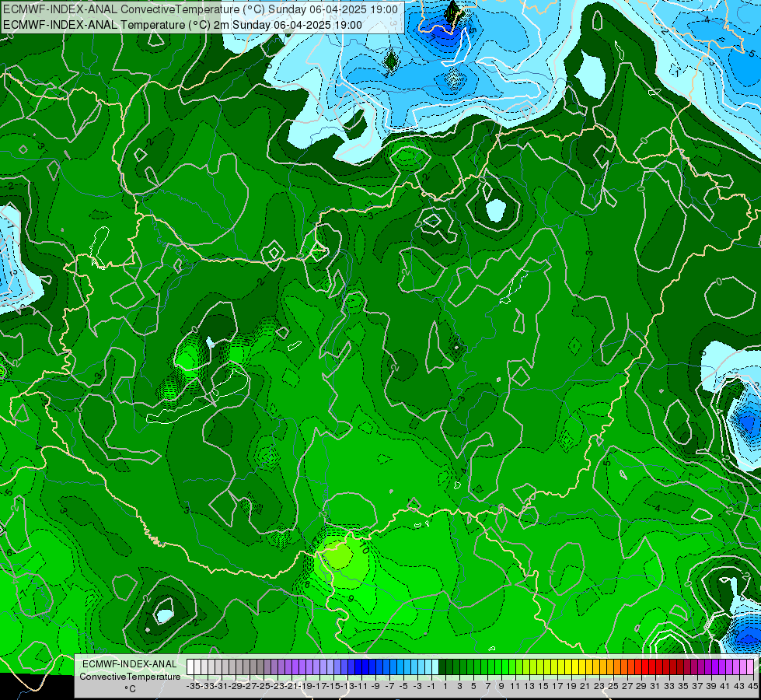Click the 23 legend tick label
761x700 pixels.
[599, 686]
